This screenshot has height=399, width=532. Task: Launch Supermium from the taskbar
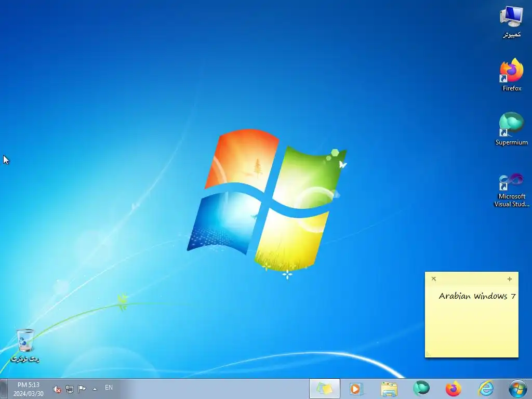click(x=421, y=389)
